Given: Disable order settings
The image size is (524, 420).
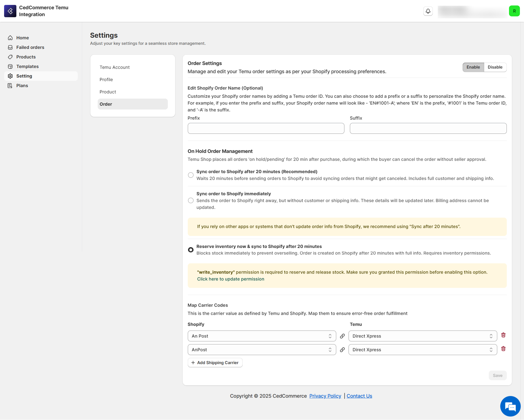Looking at the screenshot, I should point(495,67).
